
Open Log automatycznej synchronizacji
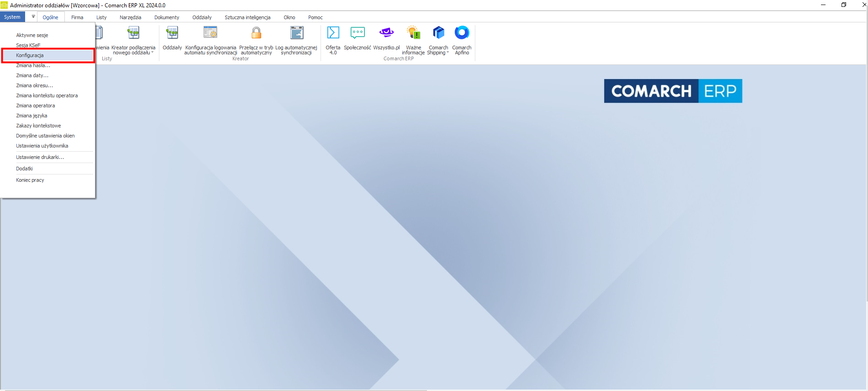point(296,41)
